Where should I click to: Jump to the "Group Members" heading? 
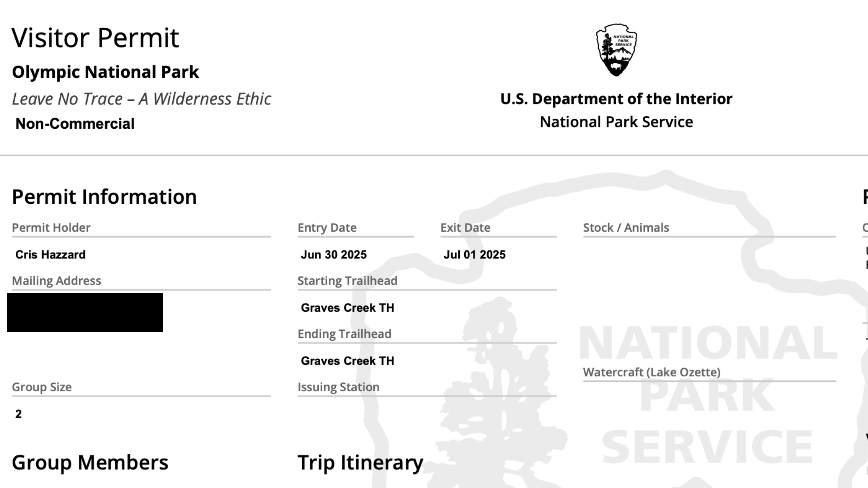(90, 463)
